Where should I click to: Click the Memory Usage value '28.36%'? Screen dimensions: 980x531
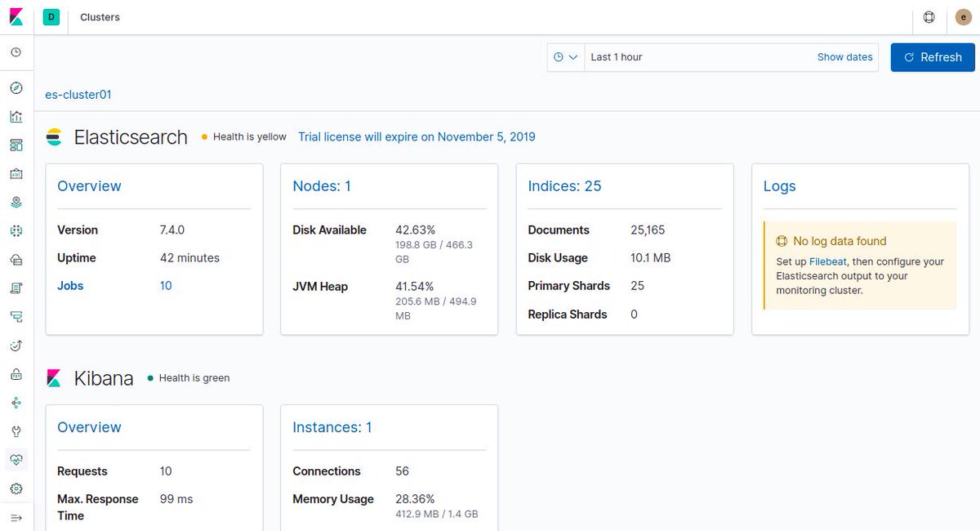pyautogui.click(x=415, y=499)
